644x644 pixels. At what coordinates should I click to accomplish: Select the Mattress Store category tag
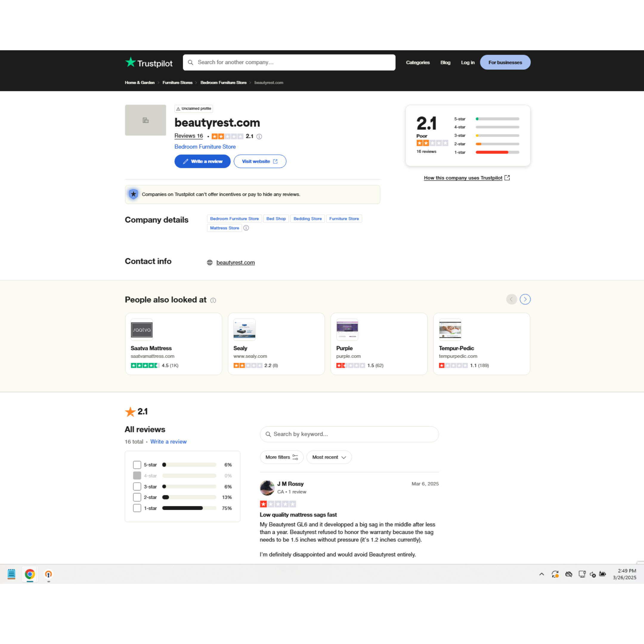pos(224,228)
